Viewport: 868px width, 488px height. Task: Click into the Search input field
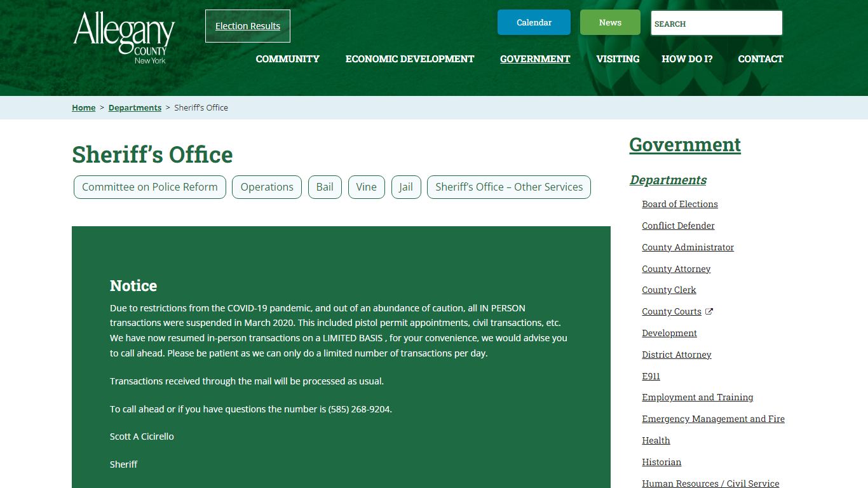pyautogui.click(x=716, y=24)
